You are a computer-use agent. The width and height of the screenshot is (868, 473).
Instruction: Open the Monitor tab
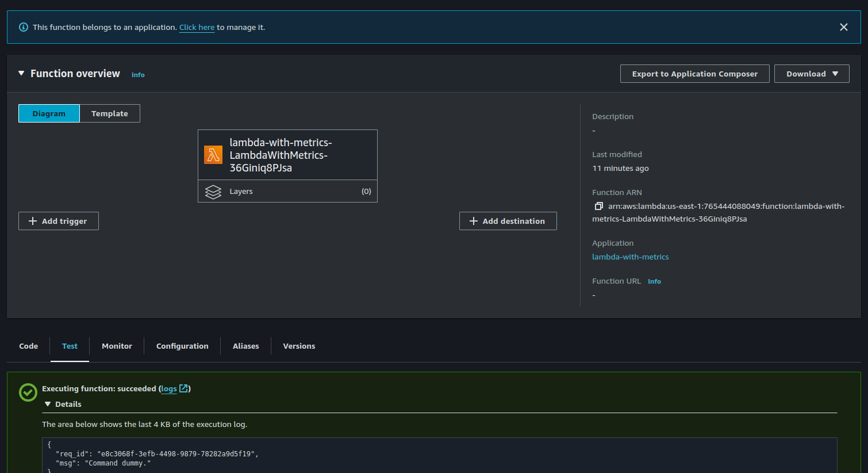coord(117,346)
